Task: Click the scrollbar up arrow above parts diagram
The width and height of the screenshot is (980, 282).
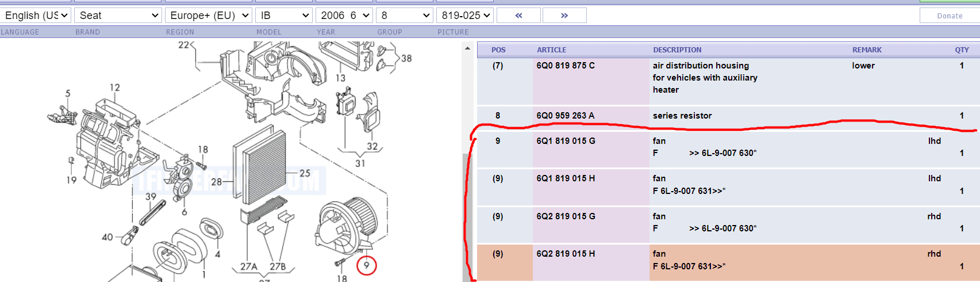Action: click(x=467, y=48)
